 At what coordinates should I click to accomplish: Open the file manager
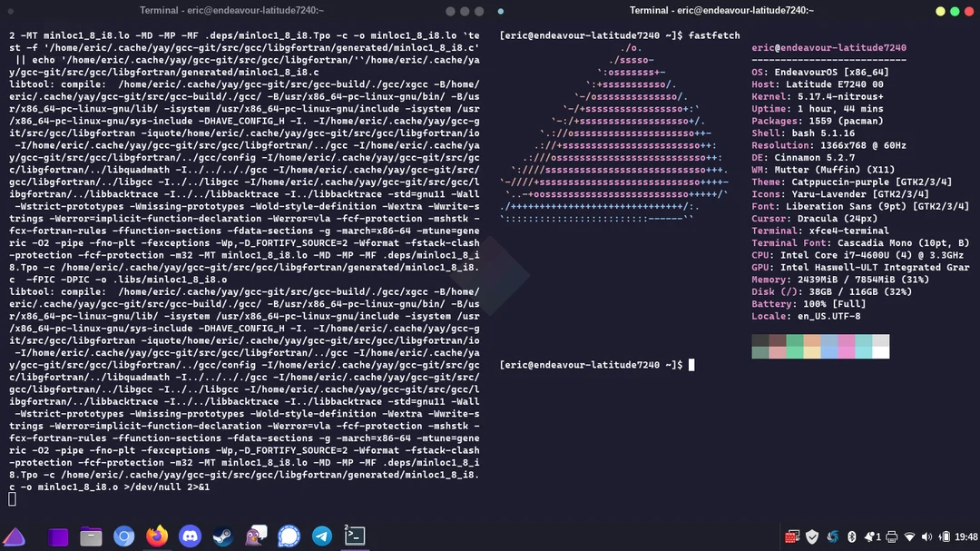91,536
